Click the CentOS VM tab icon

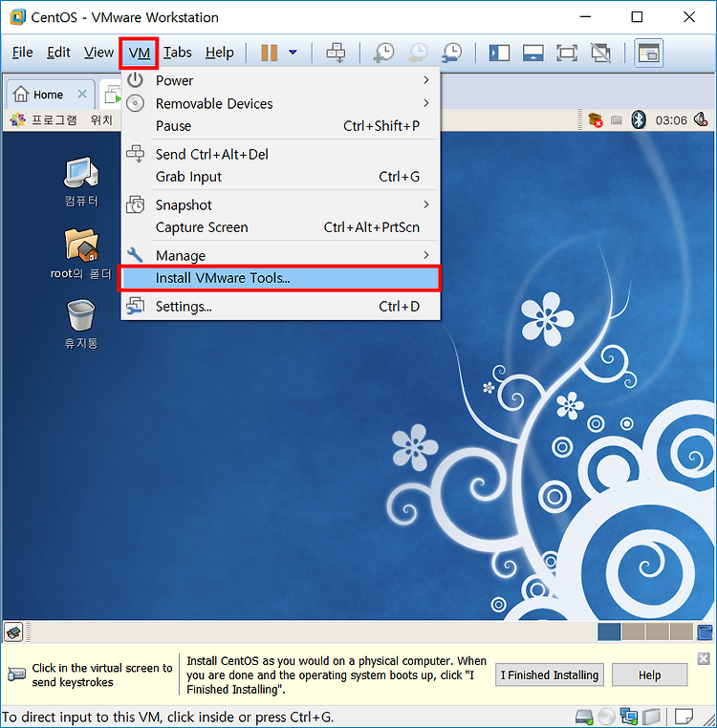click(x=112, y=95)
